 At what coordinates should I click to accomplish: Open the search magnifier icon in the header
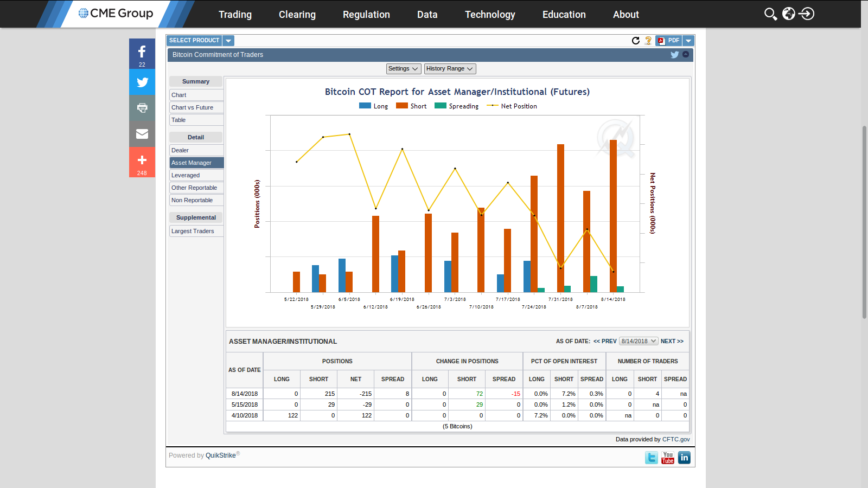tap(770, 14)
